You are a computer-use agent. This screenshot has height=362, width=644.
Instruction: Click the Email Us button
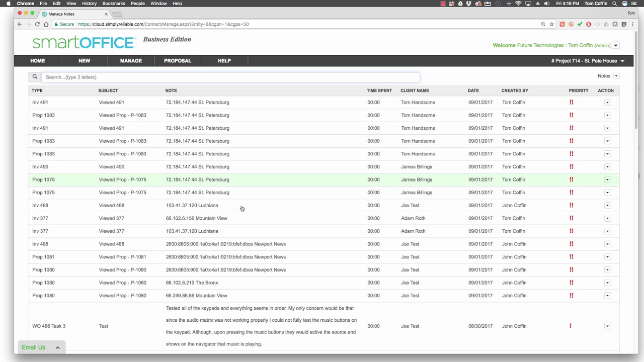pyautogui.click(x=34, y=347)
